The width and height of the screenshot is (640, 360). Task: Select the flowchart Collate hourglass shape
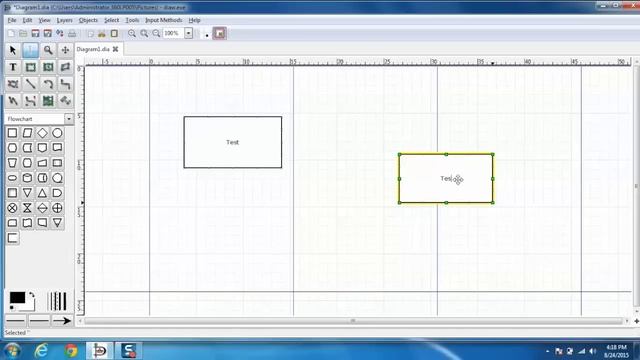(27, 208)
